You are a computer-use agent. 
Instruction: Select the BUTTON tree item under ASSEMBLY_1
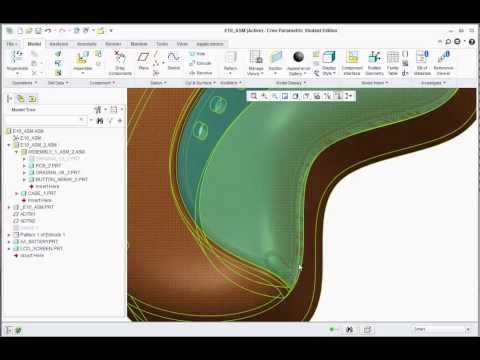point(58,179)
